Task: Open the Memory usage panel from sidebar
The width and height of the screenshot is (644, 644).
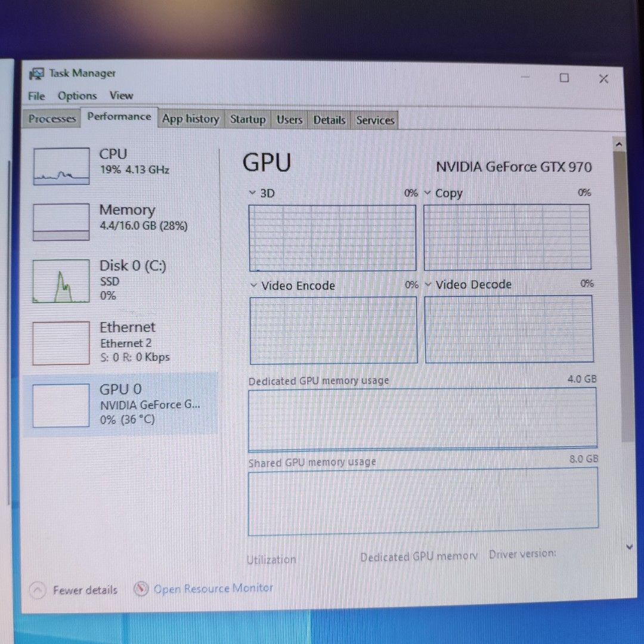Action: point(60,221)
